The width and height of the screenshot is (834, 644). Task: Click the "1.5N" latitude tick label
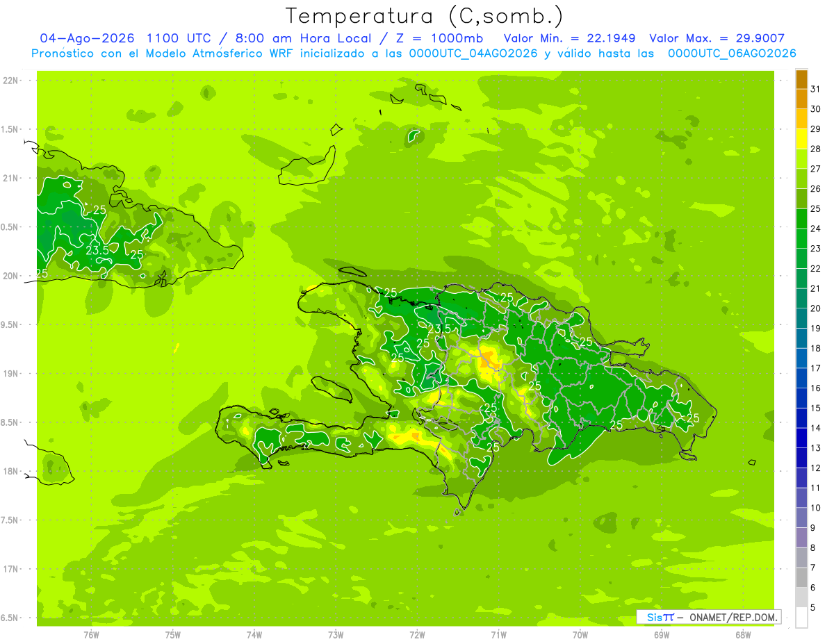pos(10,129)
